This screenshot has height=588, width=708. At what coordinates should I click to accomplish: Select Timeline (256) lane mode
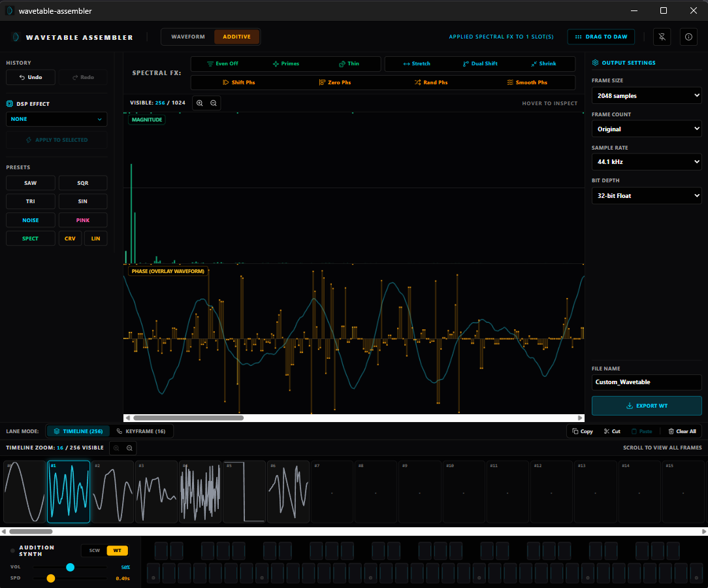click(x=78, y=431)
